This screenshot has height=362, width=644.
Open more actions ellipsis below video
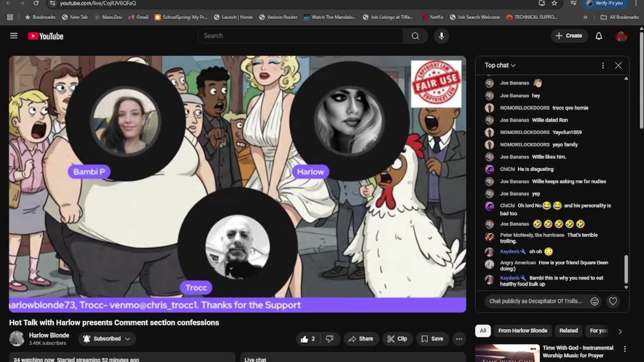(x=459, y=339)
